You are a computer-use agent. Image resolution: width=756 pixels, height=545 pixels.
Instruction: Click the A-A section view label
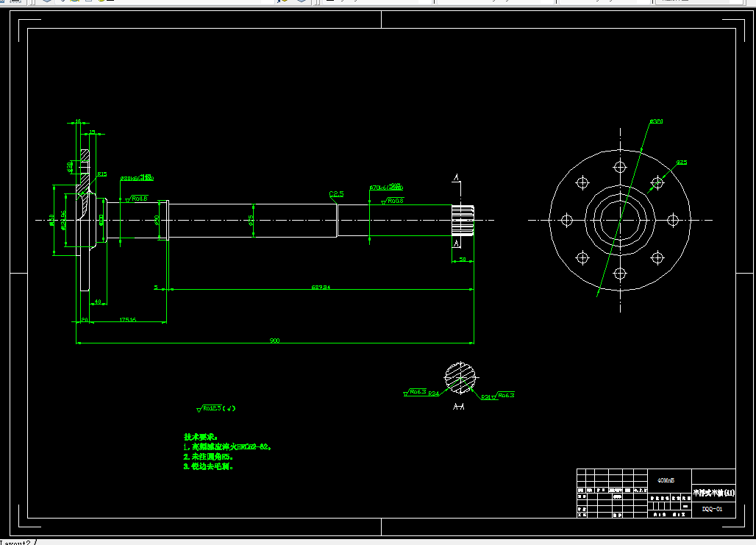point(459,407)
